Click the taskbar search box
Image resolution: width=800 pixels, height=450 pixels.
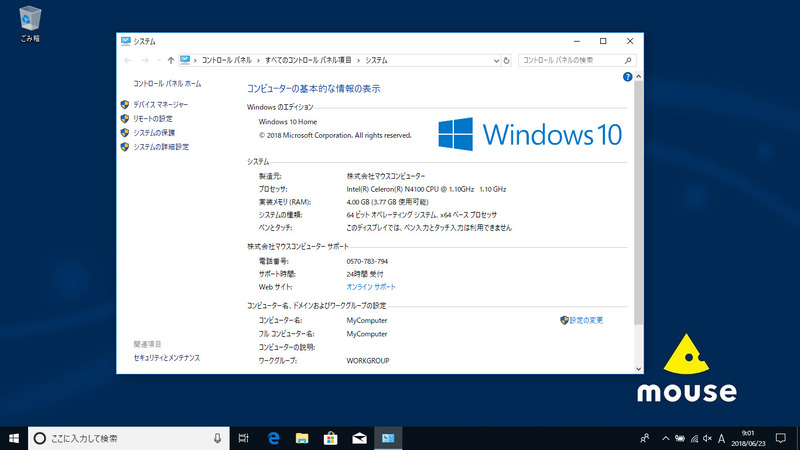[129, 438]
